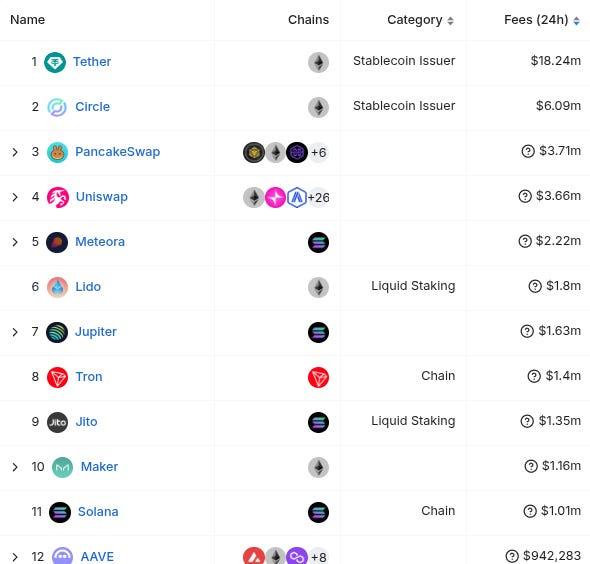Click the Tether logo icon
The image size is (590, 564).
55,62
